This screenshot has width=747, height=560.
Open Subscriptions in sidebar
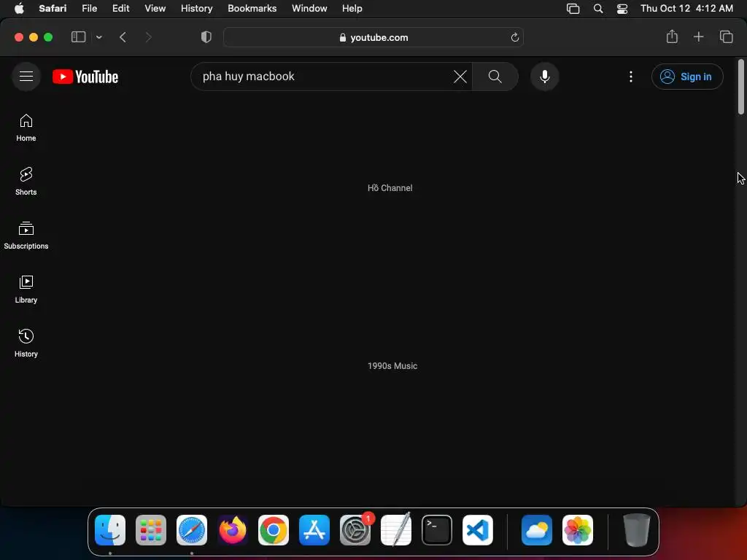[x=26, y=236]
